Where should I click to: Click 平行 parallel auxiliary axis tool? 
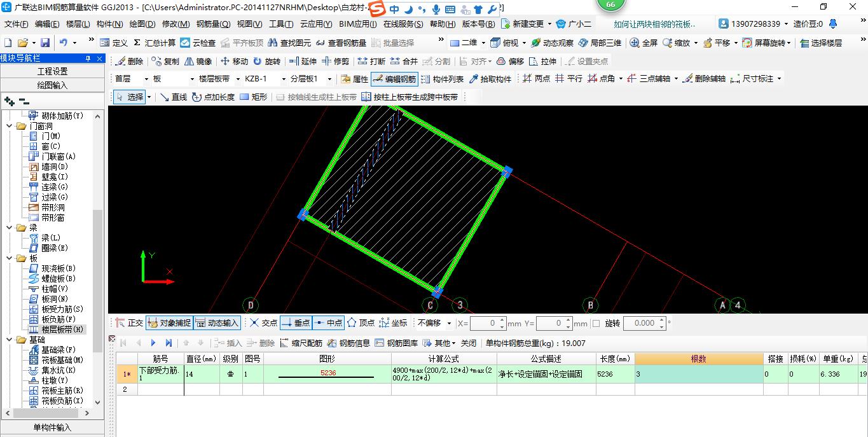coord(568,79)
